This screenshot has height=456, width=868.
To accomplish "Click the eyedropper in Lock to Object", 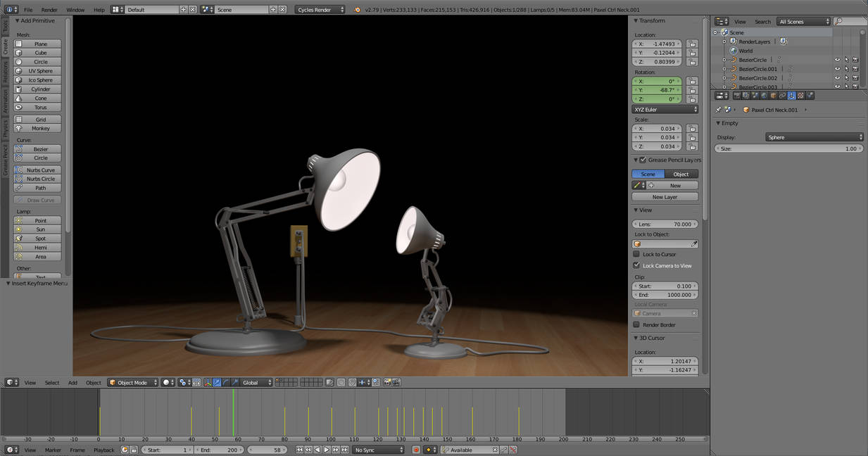I will click(694, 244).
